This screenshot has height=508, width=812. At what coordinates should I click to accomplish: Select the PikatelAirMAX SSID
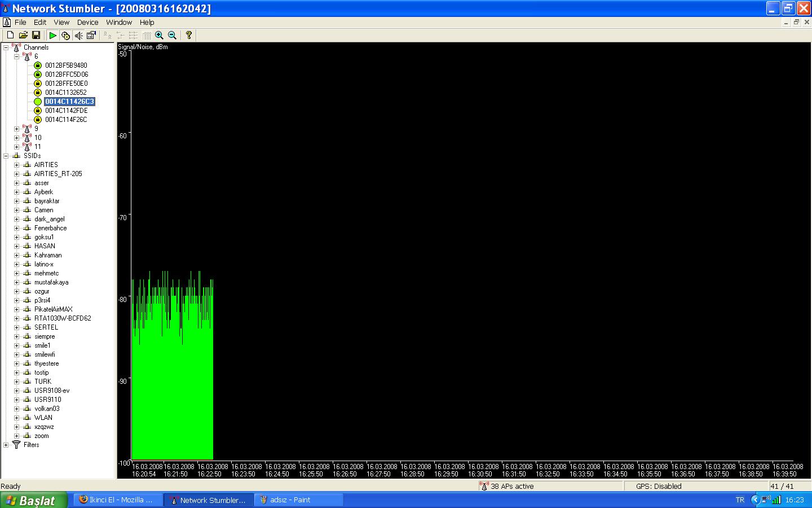point(53,309)
